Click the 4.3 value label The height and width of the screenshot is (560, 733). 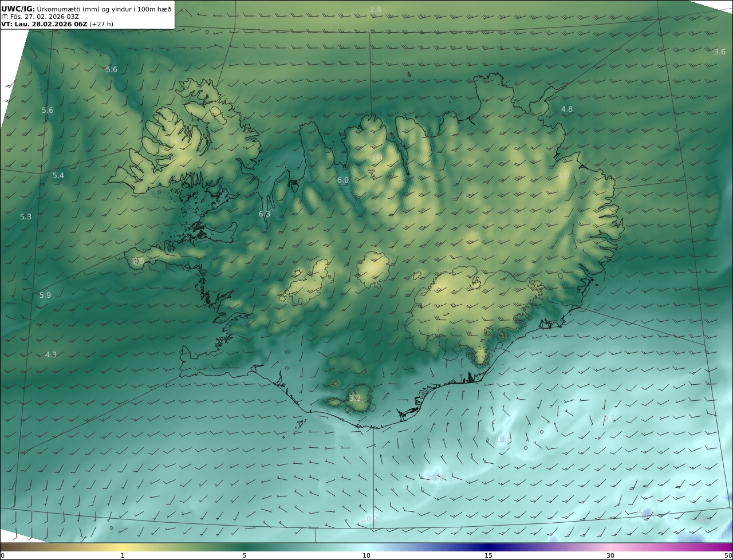(x=51, y=354)
